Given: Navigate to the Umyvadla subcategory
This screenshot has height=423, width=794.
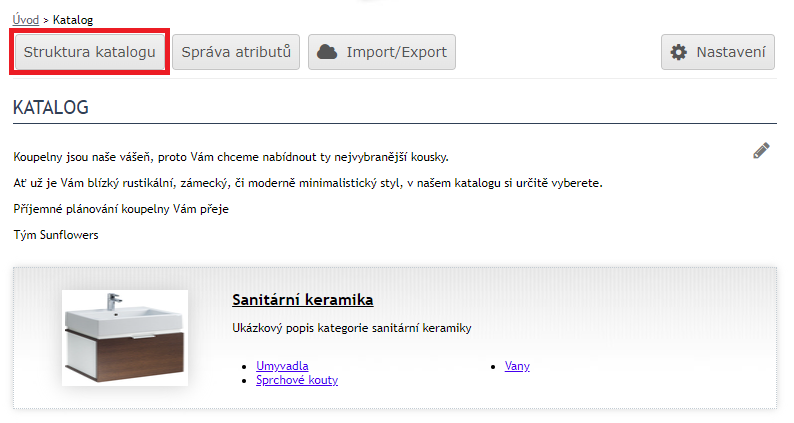Looking at the screenshot, I should (x=282, y=366).
